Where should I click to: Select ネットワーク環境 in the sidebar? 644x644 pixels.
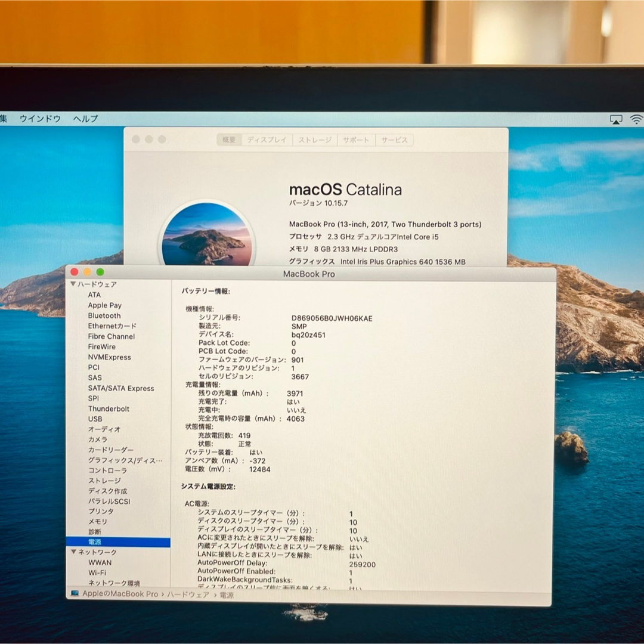coord(114,583)
